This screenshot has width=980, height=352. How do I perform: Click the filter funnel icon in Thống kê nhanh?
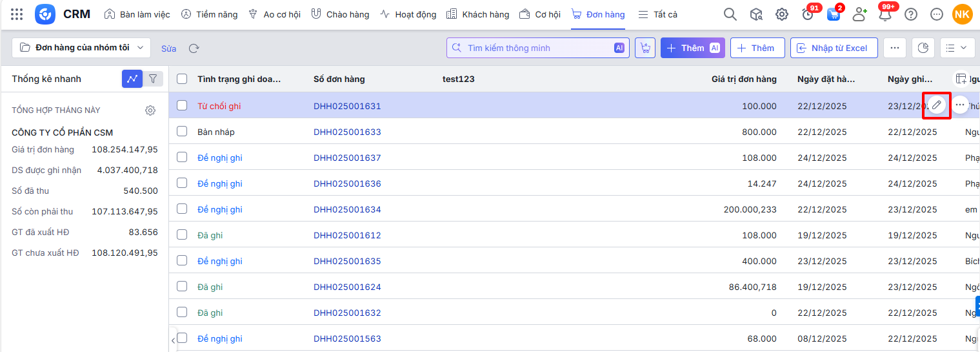click(x=153, y=79)
